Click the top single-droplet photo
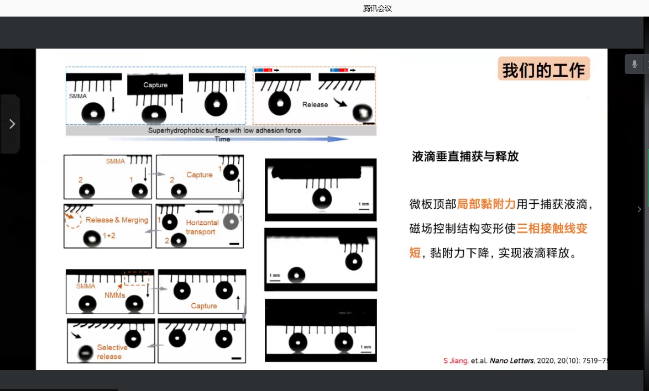Image resolution: width=649 pixels, height=391 pixels. [321, 190]
